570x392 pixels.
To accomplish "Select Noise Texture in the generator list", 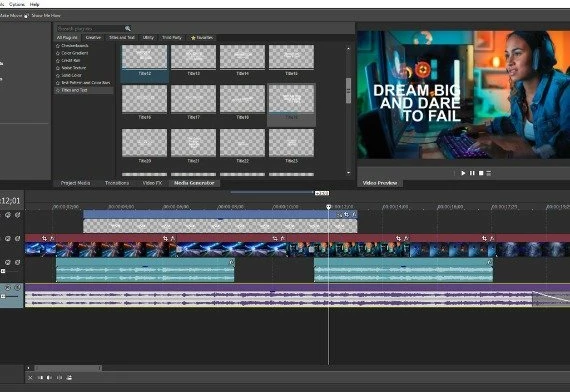I will pyautogui.click(x=74, y=68).
